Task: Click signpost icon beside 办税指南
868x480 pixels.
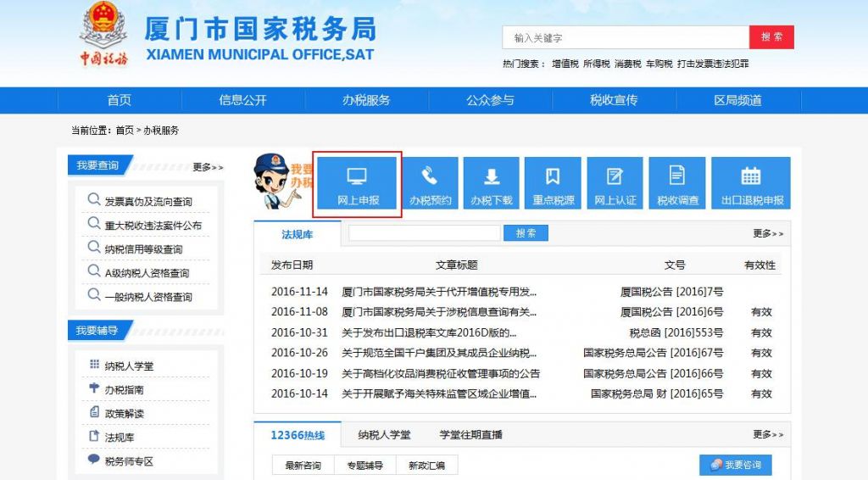Action: click(94, 388)
